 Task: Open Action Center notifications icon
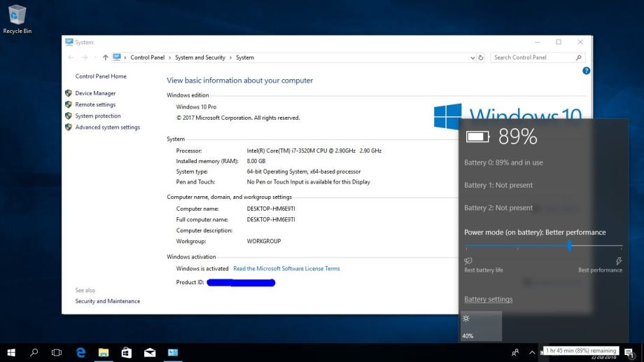tap(629, 353)
